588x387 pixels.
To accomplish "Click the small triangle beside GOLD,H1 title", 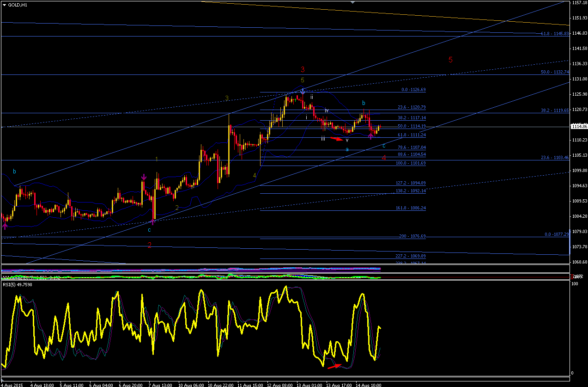I will [x=4, y=5].
